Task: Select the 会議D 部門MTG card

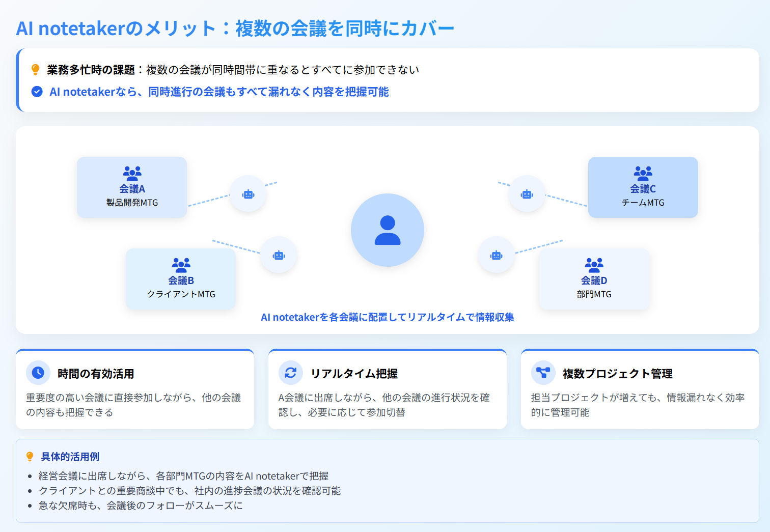Action: [594, 279]
